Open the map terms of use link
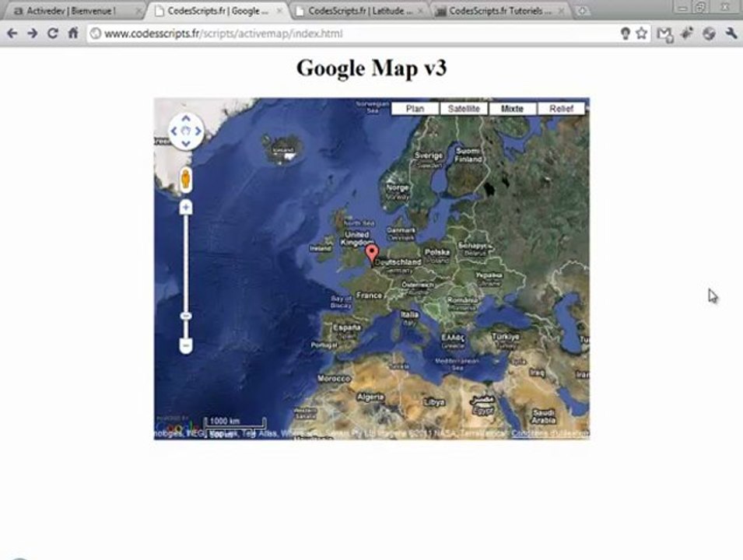 point(551,433)
